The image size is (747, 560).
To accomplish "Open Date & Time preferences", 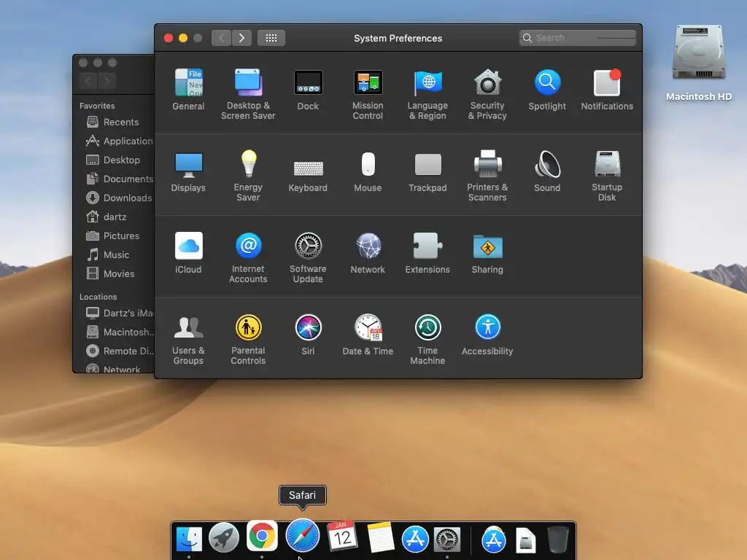I will [x=368, y=334].
